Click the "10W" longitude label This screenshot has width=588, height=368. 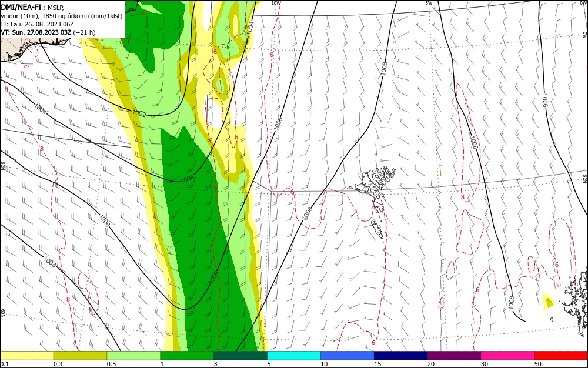276,3
